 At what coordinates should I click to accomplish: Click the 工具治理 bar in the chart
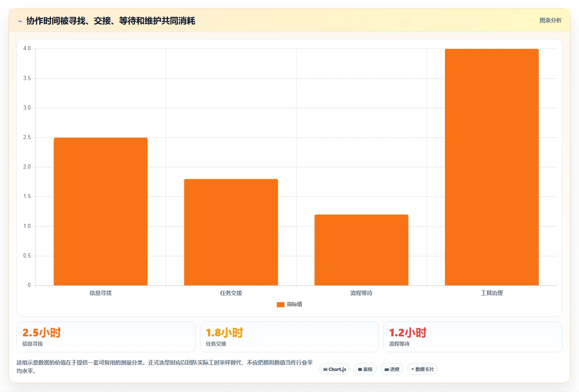coord(492,167)
